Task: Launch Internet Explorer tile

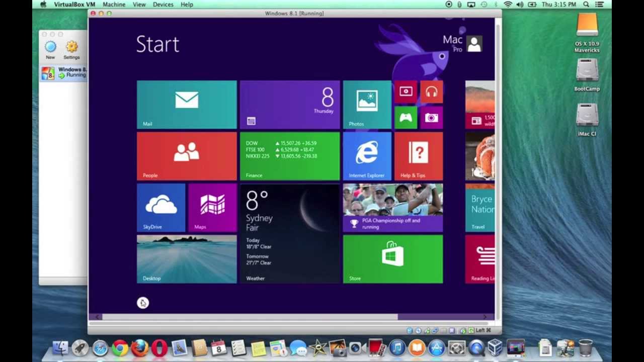Action: (367, 156)
